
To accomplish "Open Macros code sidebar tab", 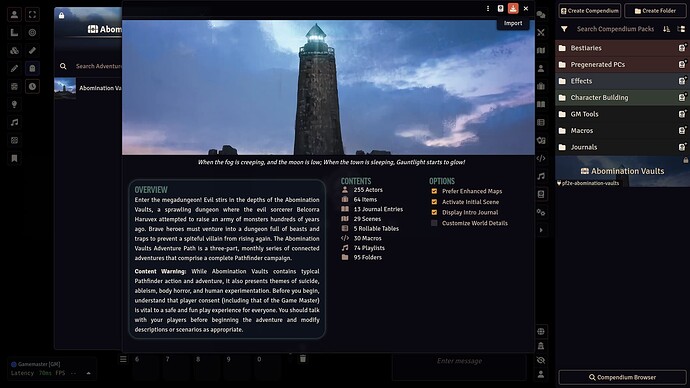I will point(541,158).
